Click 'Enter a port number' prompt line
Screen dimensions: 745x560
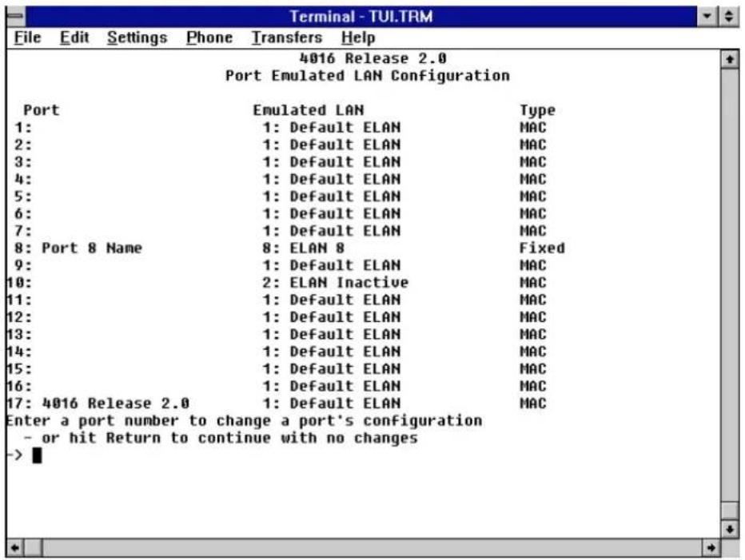245,421
